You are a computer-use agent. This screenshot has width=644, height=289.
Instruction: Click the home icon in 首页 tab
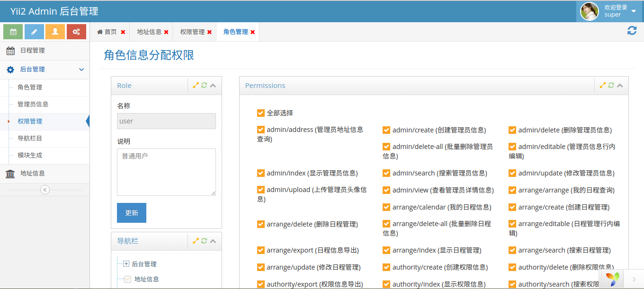(100, 32)
